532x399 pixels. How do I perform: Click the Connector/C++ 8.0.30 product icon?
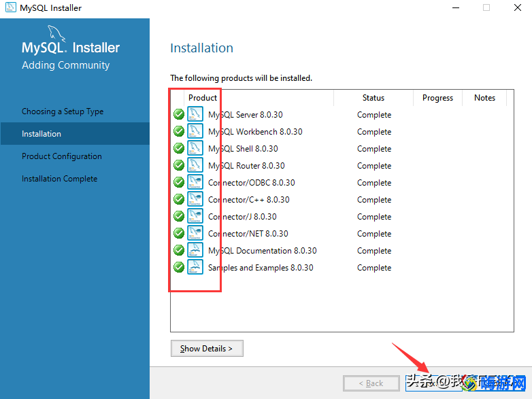point(195,199)
